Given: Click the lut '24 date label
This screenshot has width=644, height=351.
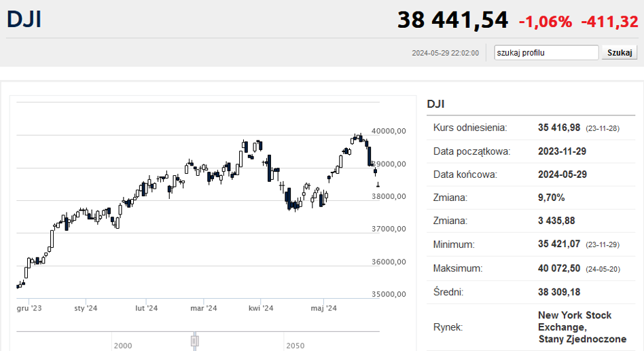Looking at the screenshot, I should point(146,308).
